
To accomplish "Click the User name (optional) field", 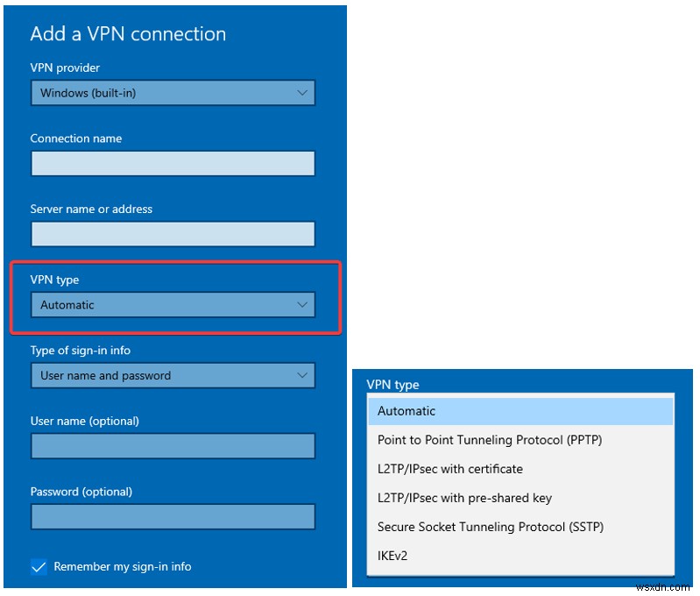I will 173,446.
